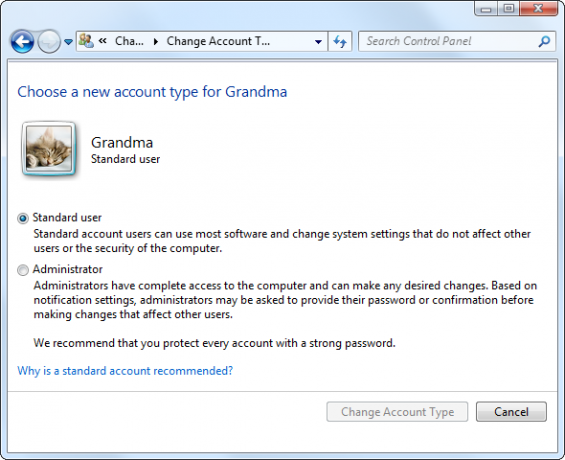Click the refresh icon beside address bar
This screenshot has height=460, width=565.
[x=340, y=41]
